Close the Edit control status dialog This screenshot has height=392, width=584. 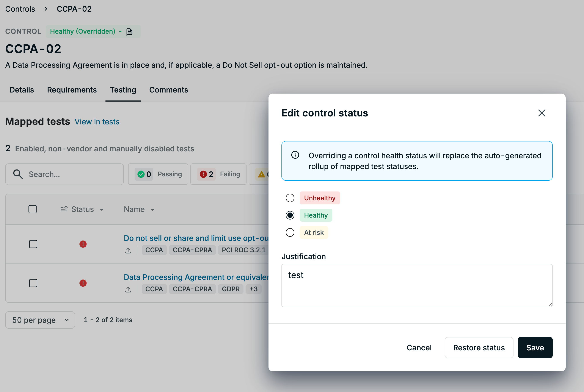[542, 113]
